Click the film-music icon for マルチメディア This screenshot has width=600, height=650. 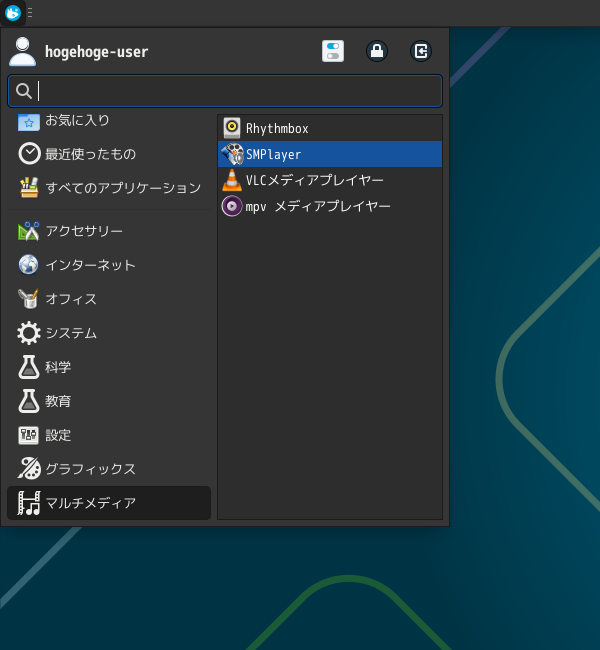click(29, 503)
